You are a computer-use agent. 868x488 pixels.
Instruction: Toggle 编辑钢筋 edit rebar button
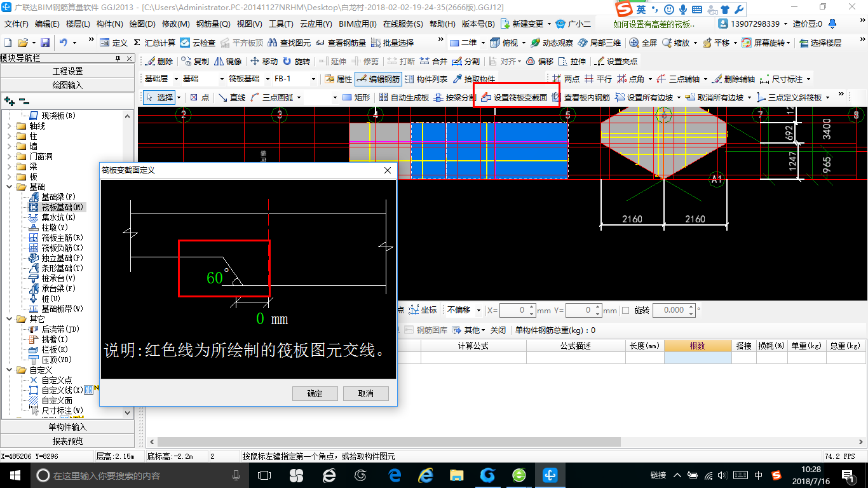tap(378, 79)
